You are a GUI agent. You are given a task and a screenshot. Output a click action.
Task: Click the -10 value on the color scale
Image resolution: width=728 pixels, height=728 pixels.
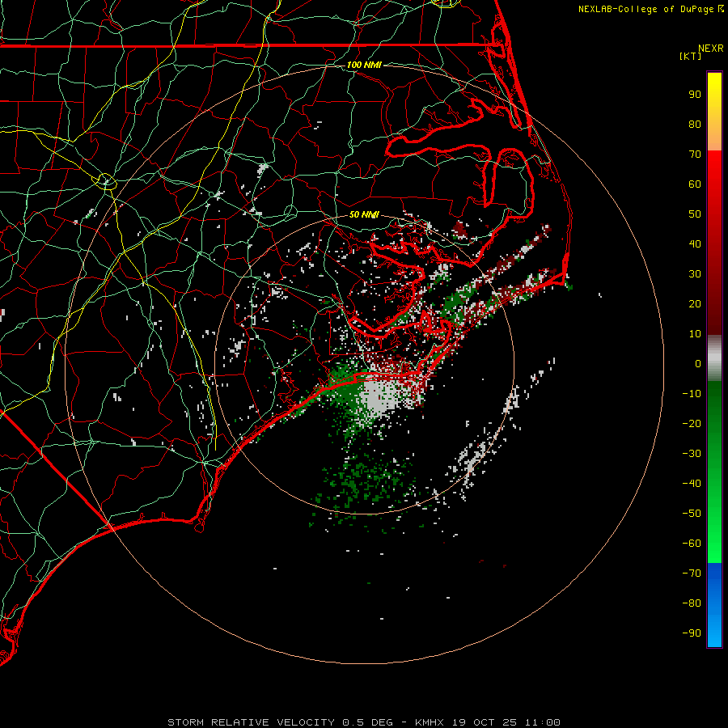click(692, 394)
